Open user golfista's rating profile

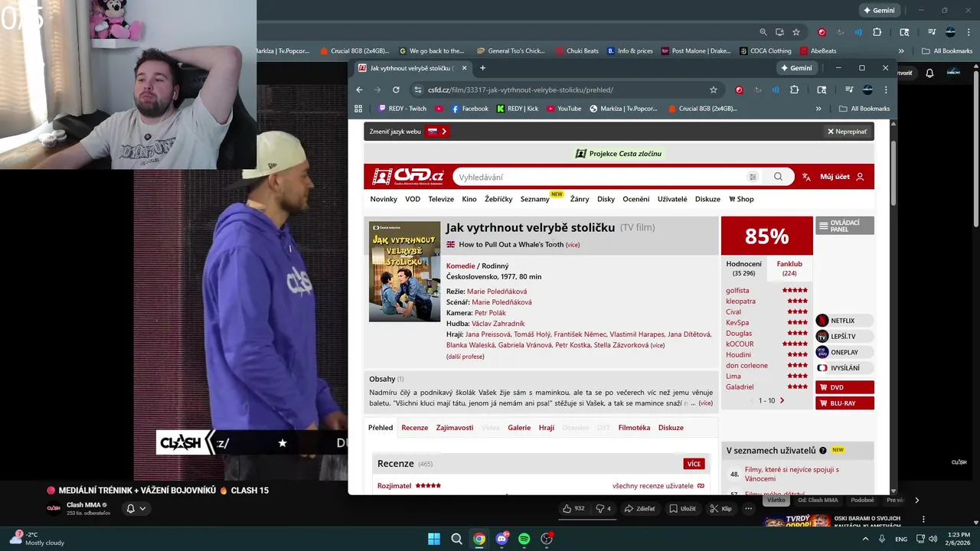[x=738, y=291]
